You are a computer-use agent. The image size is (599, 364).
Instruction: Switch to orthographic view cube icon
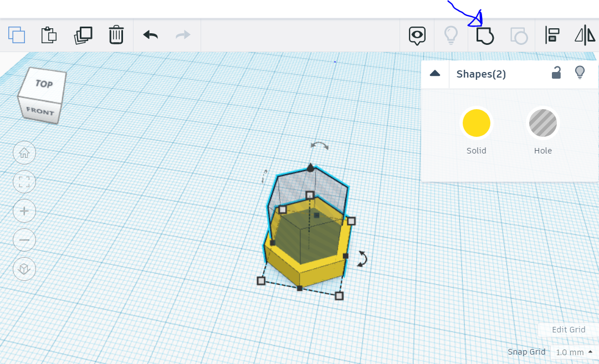point(24,269)
